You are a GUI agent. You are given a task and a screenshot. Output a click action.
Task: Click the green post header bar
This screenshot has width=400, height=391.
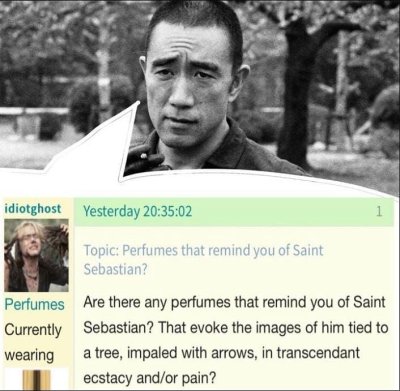(x=233, y=212)
